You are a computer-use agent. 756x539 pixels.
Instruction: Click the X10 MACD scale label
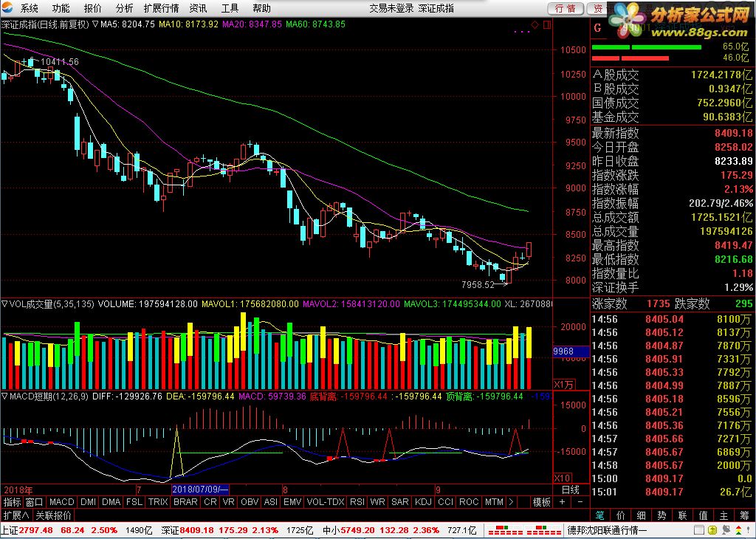(x=562, y=478)
